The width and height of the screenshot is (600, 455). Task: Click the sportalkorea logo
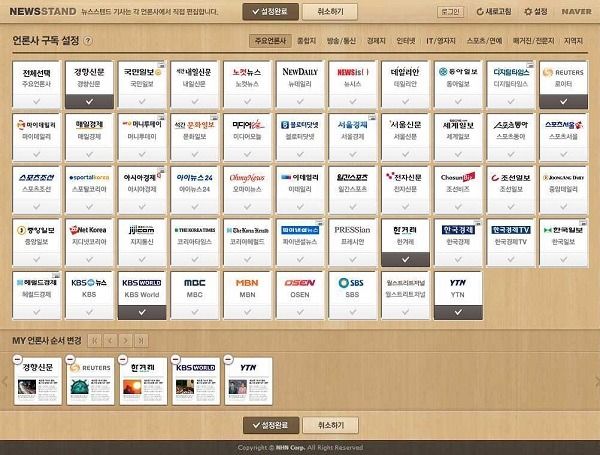89,178
